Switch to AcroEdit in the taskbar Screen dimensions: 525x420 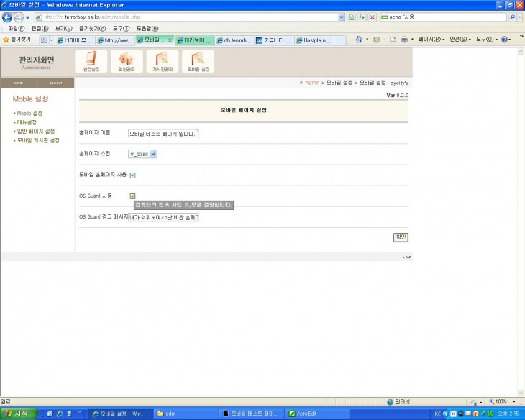click(x=318, y=414)
